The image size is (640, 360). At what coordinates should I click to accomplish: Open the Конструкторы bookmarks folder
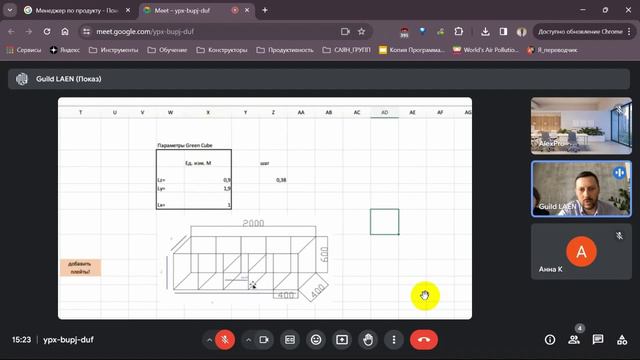click(x=222, y=50)
